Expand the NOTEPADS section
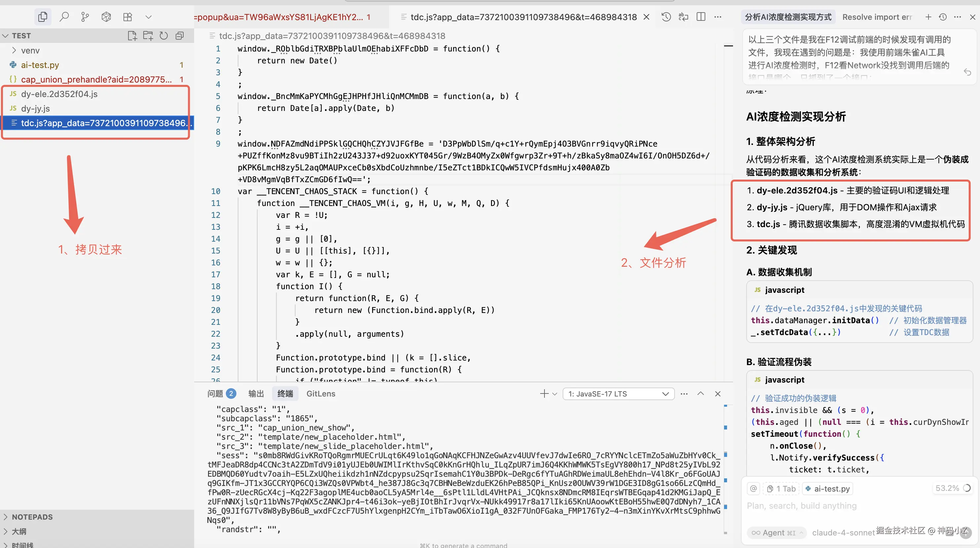The image size is (980, 548). [x=32, y=517]
